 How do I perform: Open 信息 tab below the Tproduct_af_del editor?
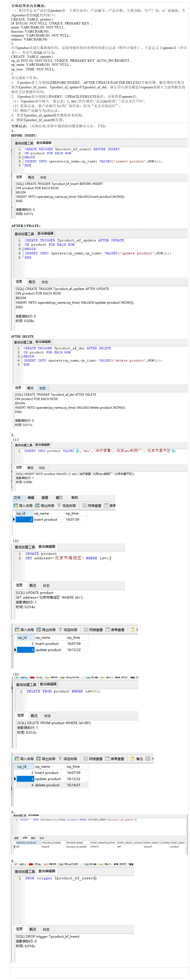[x=18, y=388]
